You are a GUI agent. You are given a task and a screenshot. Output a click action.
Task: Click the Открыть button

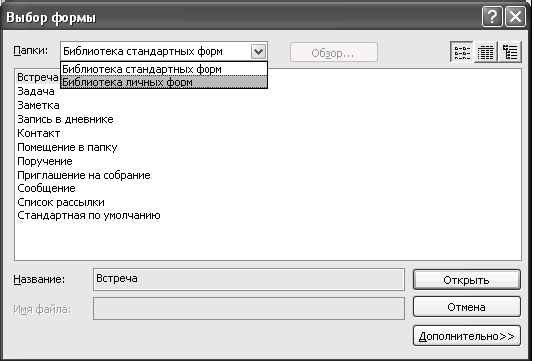[467, 280]
